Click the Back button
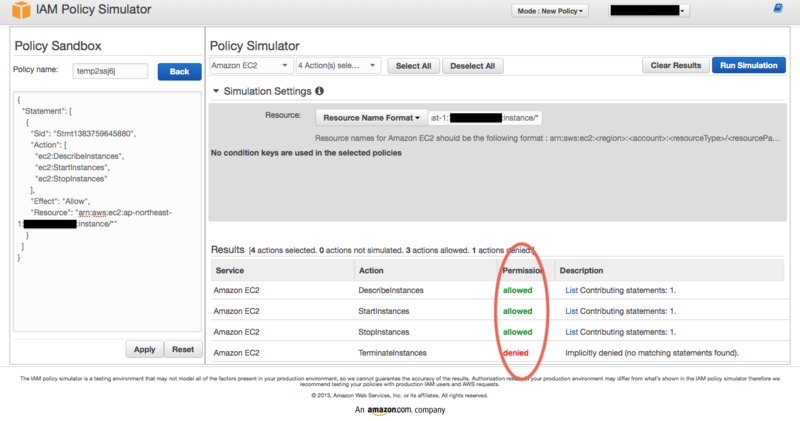800x421 pixels. coord(179,71)
